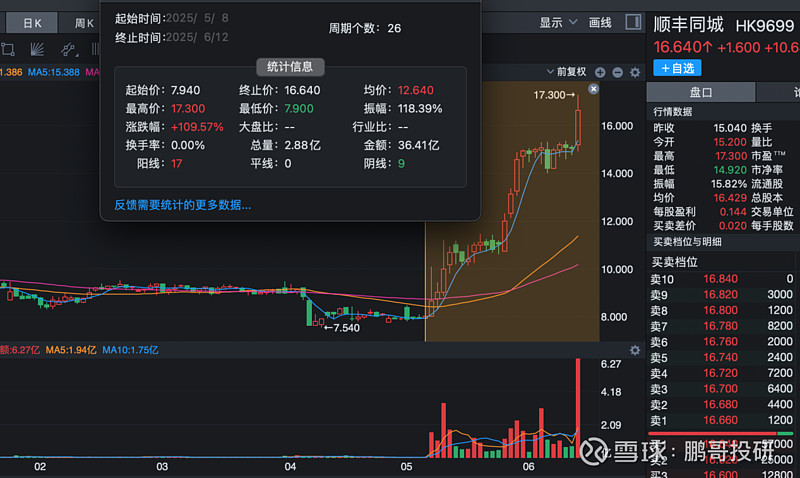Open volume indicator settings gear

[x=635, y=350]
